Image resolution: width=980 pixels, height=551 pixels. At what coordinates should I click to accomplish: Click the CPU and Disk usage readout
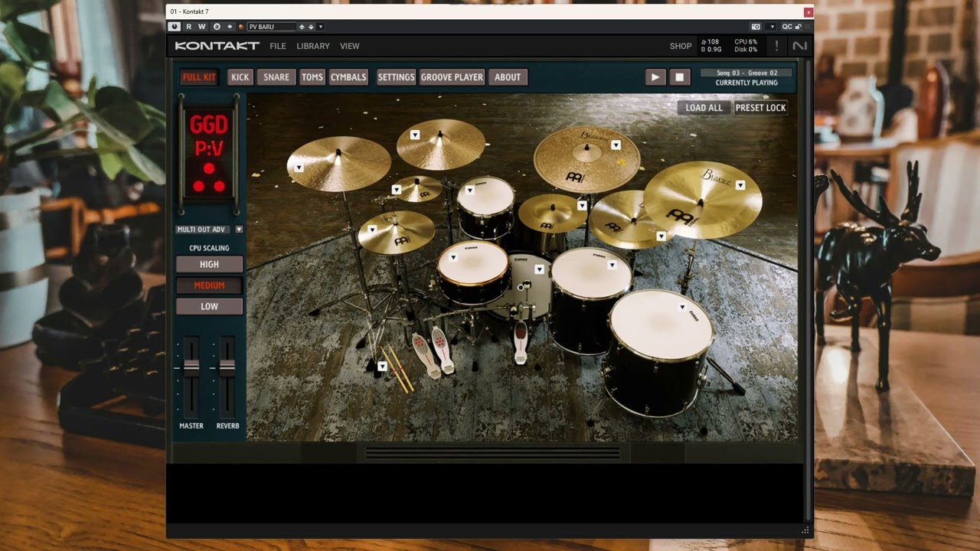[x=746, y=46]
